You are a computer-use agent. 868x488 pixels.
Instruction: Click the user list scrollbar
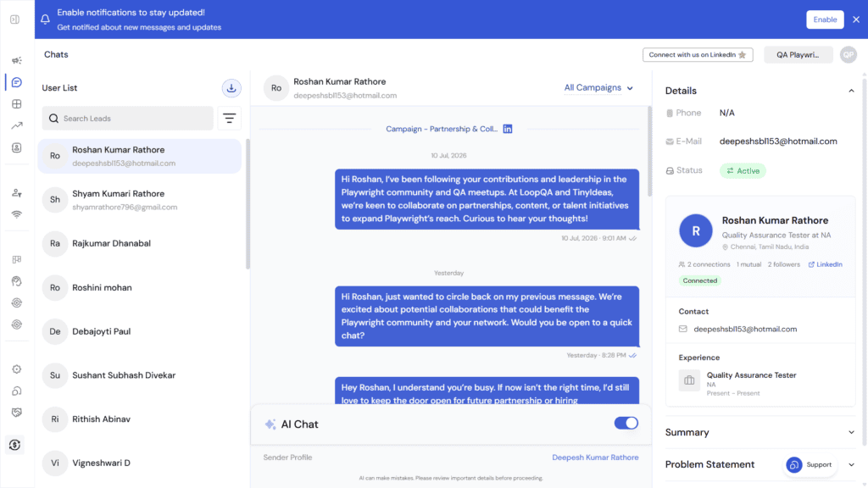click(248, 203)
